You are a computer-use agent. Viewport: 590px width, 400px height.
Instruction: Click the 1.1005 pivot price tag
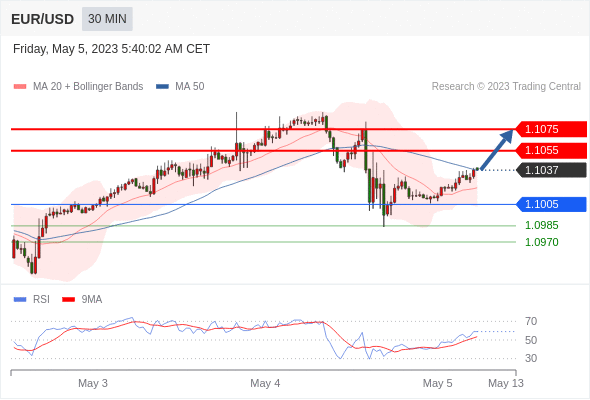pos(551,204)
